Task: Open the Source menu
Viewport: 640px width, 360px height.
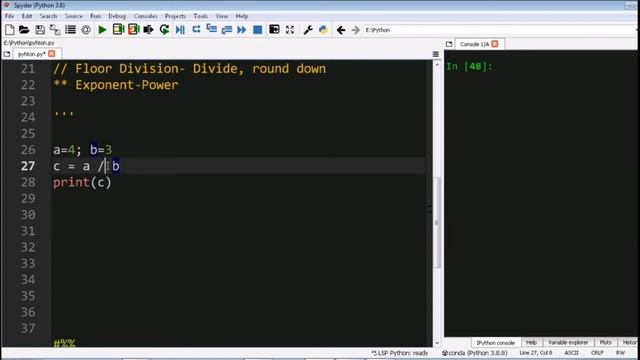Action: 73,16
